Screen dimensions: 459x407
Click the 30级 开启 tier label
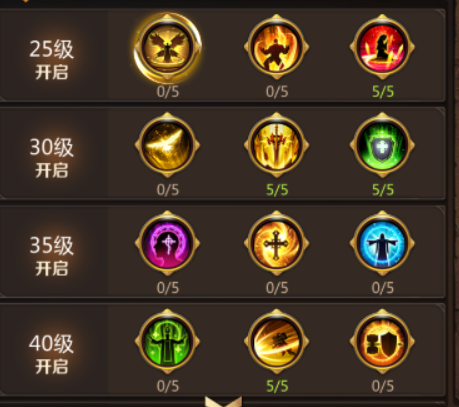pyautogui.click(x=52, y=158)
